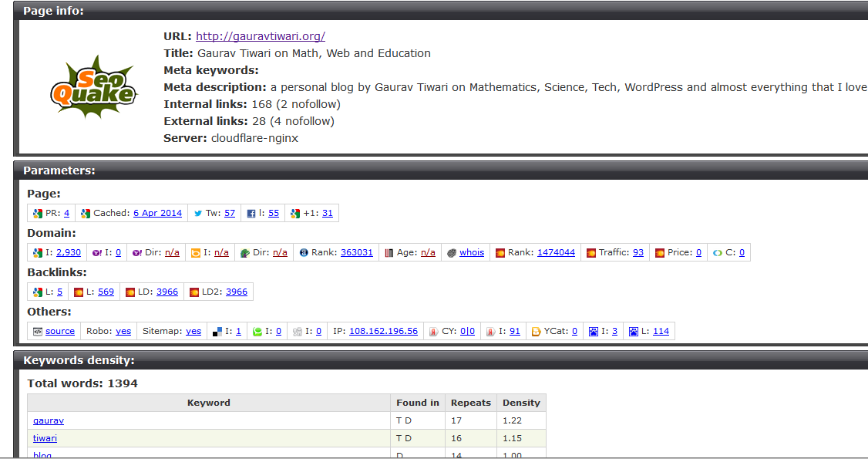Click the tiwari keyword link
Screen dimensions: 868x459
tap(45, 437)
